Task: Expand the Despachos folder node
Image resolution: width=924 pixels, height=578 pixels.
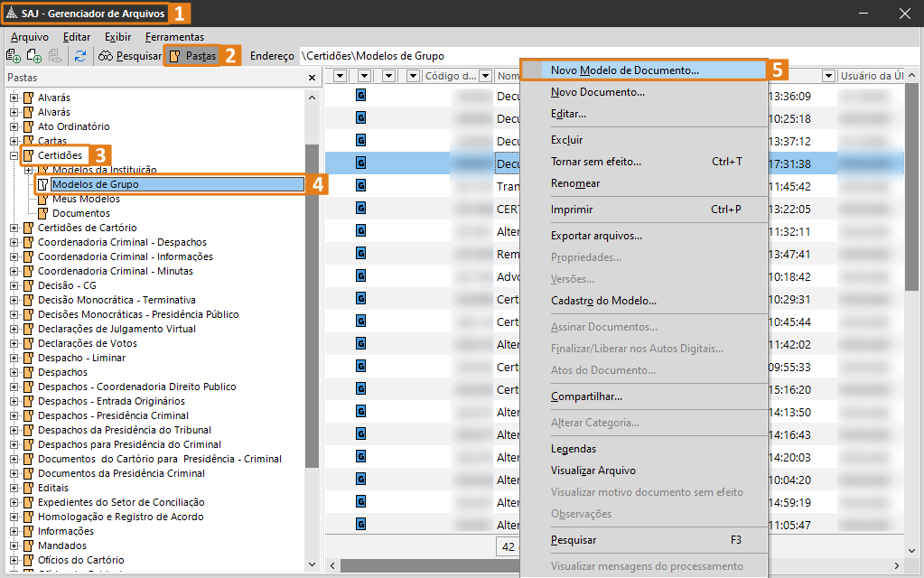Action: [x=14, y=372]
